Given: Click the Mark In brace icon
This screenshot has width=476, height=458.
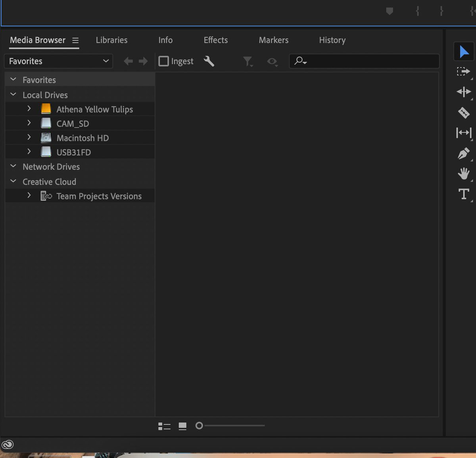Looking at the screenshot, I should click(x=417, y=11).
